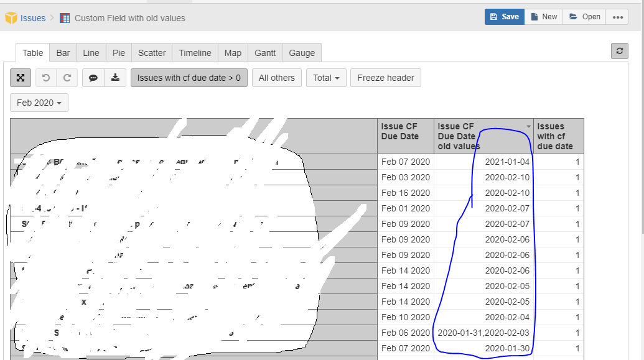Switch to the Scatter chart tab
The image size is (644, 360).
pos(152,53)
